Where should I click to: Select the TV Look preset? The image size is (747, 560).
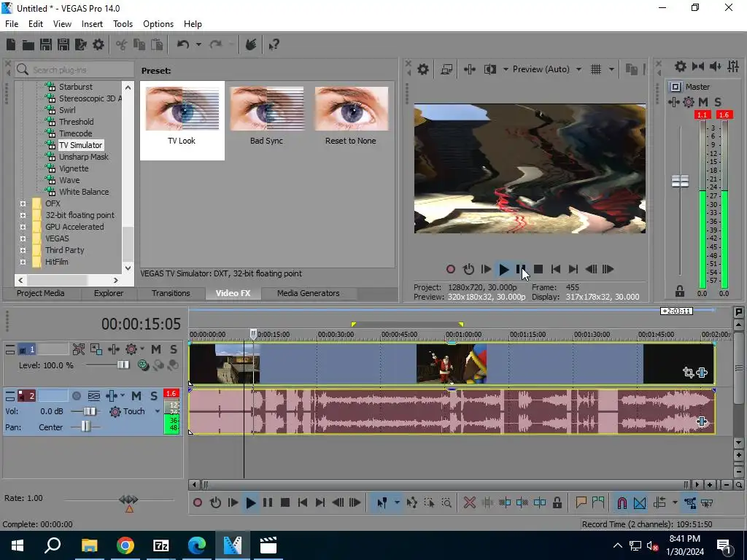182,120
